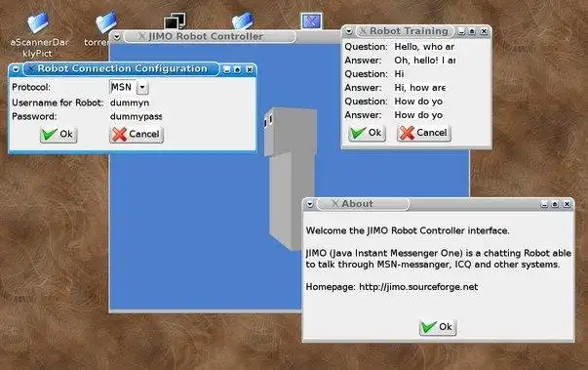Image resolution: width=588 pixels, height=370 pixels.
Task: Maximize the About window
Action: tap(555, 204)
